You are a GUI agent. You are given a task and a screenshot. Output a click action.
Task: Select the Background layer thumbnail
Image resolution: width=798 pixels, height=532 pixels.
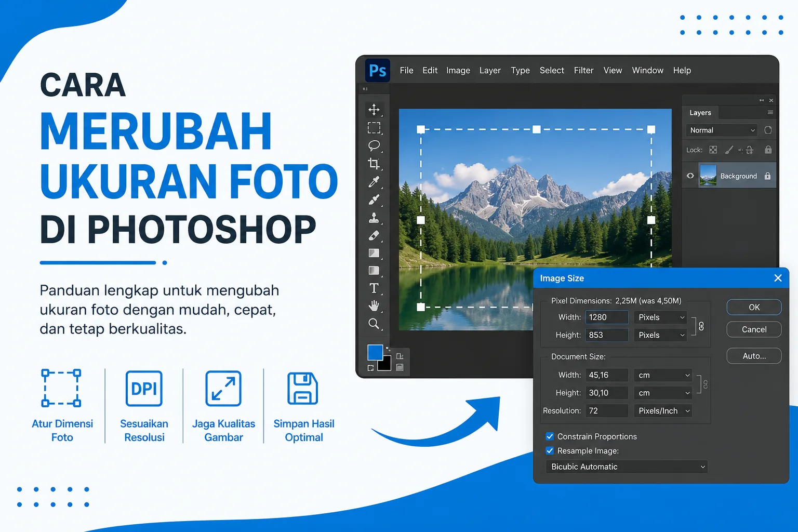click(708, 176)
